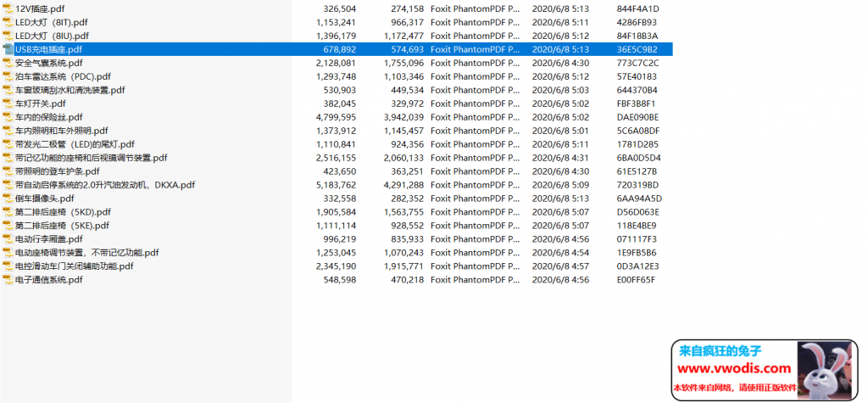The width and height of the screenshot is (868, 403).
Task: Select the 车内照明和车外照明.pdf entry
Action: (x=61, y=131)
